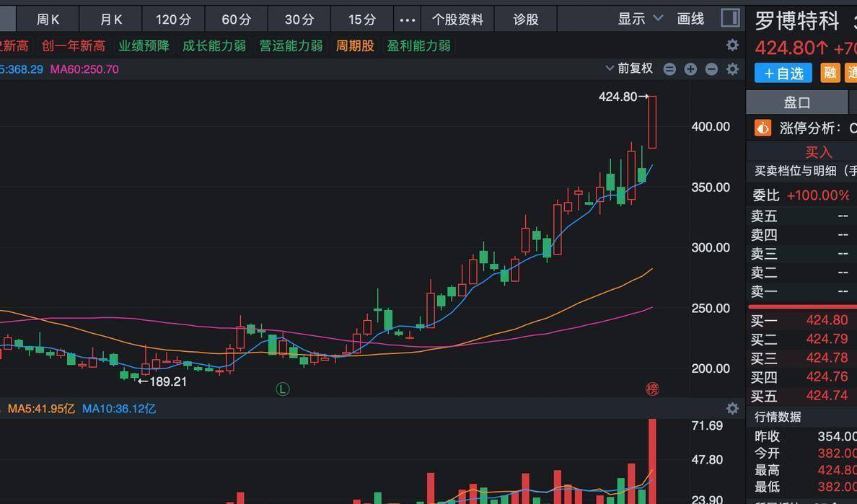Activate the 画线 drawing tool
This screenshot has width=857, height=504.
click(x=690, y=19)
